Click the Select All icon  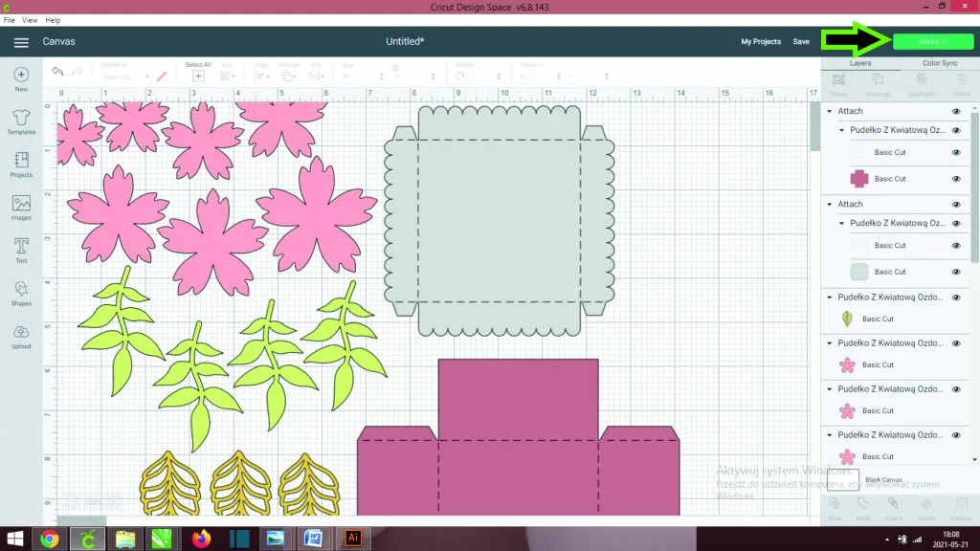click(x=198, y=77)
